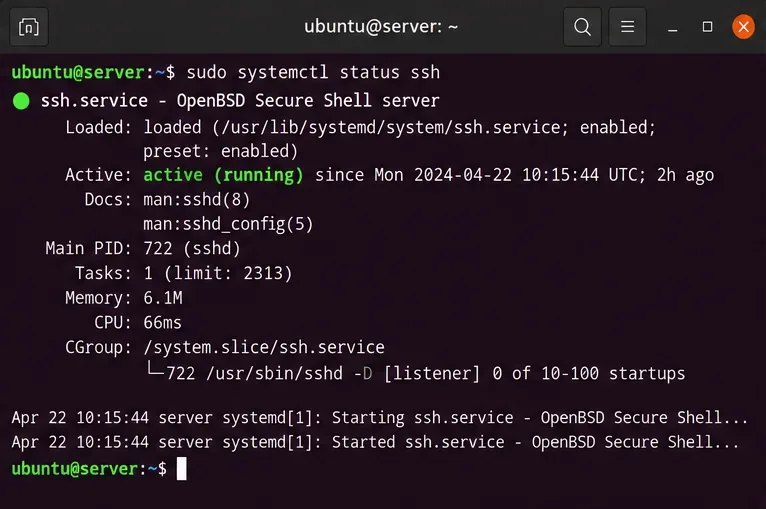The height and width of the screenshot is (509, 766).
Task: Close the terminal with orange X
Action: (743, 27)
